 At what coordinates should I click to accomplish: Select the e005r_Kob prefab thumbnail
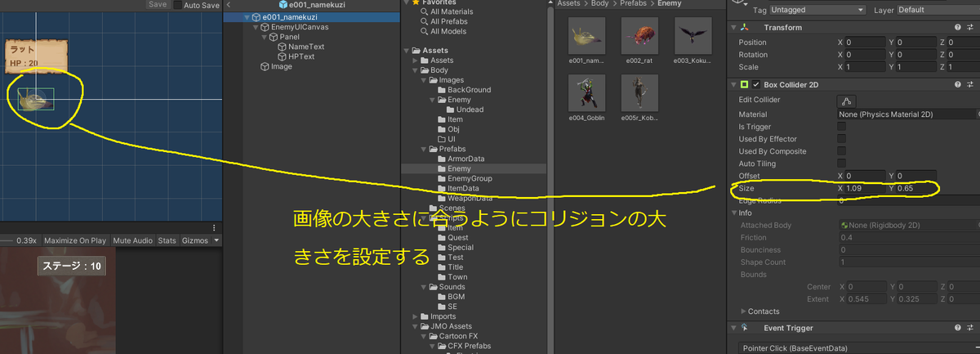(x=639, y=93)
